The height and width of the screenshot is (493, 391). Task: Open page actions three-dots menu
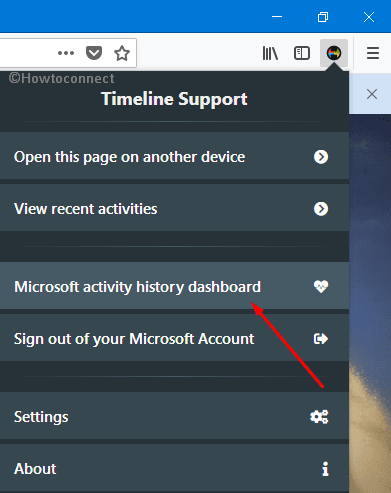[x=66, y=53]
